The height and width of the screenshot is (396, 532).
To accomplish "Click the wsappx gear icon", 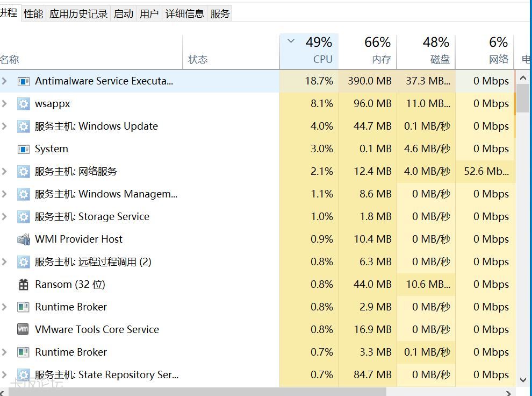I will point(23,104).
